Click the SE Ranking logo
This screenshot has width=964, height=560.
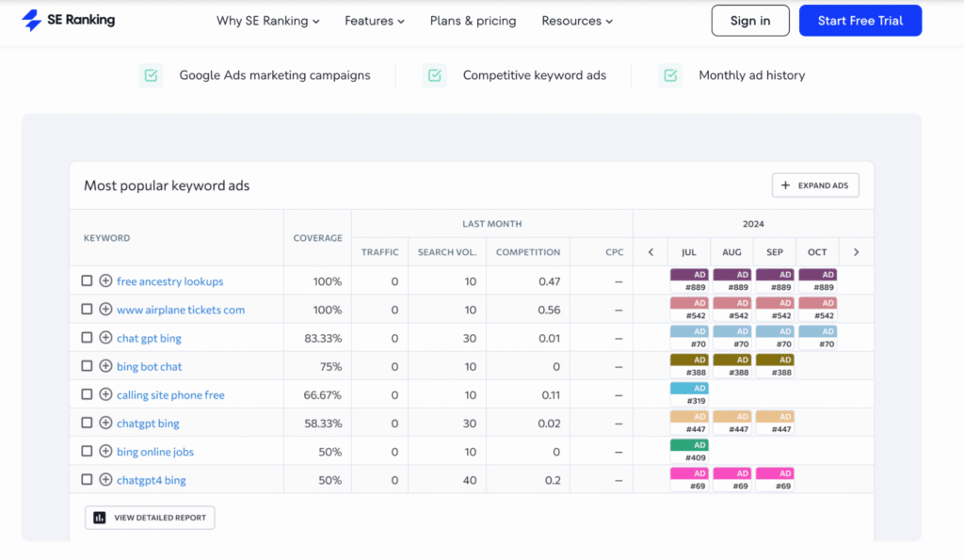[x=68, y=21]
